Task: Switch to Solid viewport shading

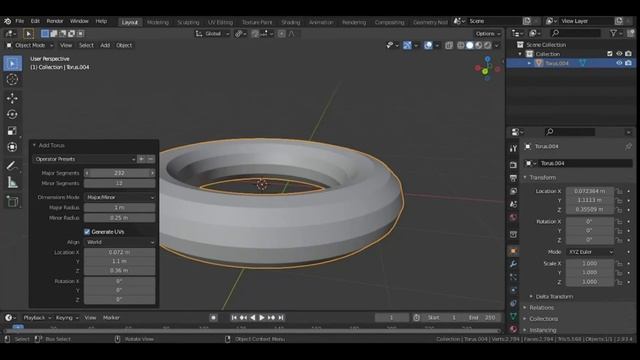Action: click(470, 45)
